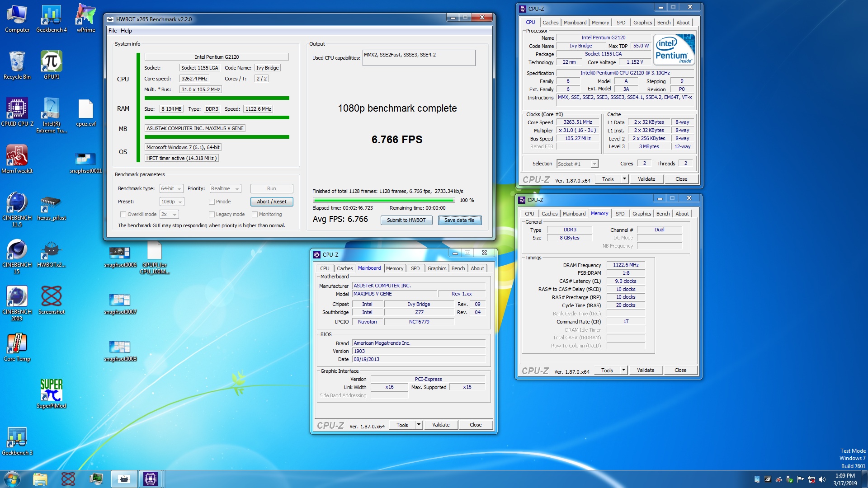Toggle the Pmode checkbox

(x=212, y=202)
